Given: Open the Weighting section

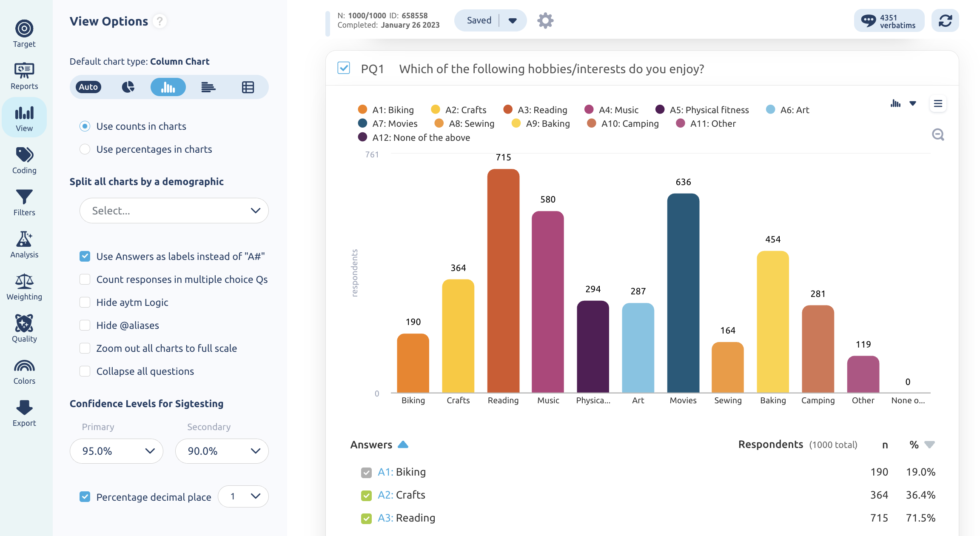Looking at the screenshot, I should click(24, 287).
